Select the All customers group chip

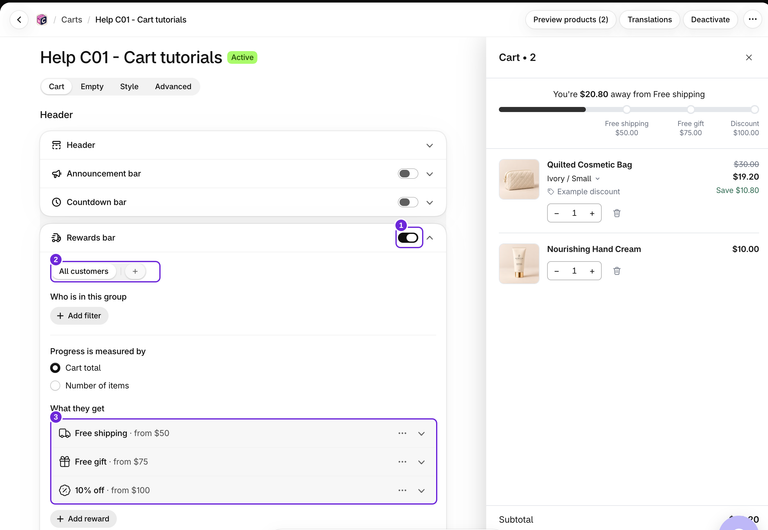(x=84, y=271)
